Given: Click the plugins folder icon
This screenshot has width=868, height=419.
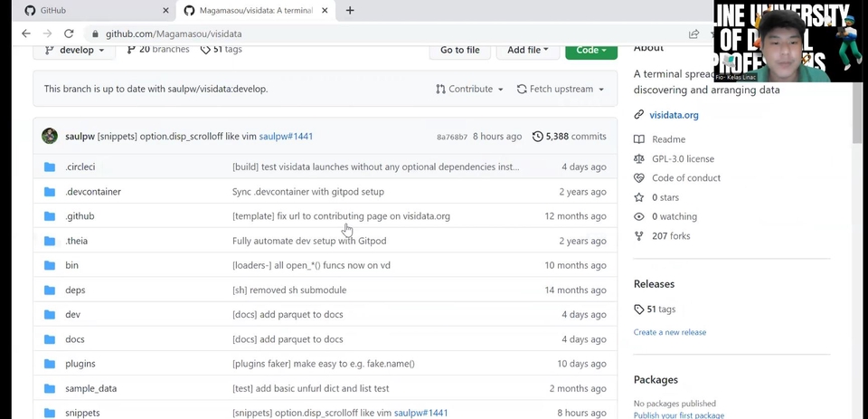Looking at the screenshot, I should click(50, 364).
